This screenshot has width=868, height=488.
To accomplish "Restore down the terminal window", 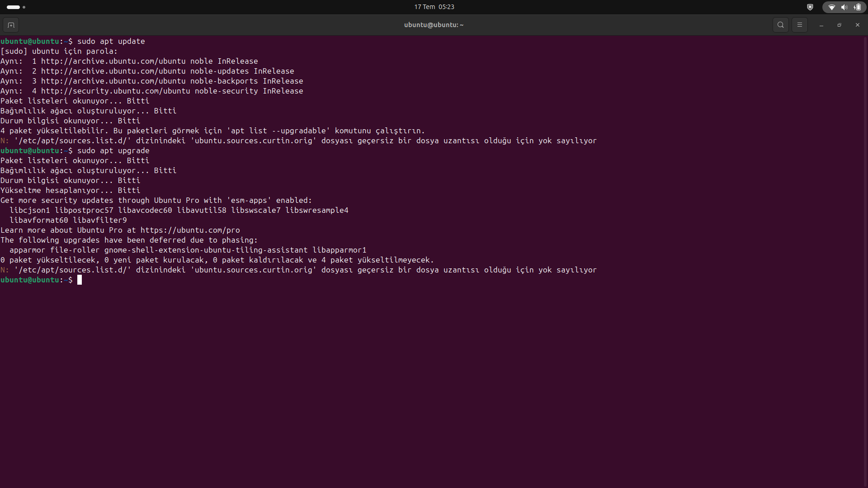I will pos(839,25).
